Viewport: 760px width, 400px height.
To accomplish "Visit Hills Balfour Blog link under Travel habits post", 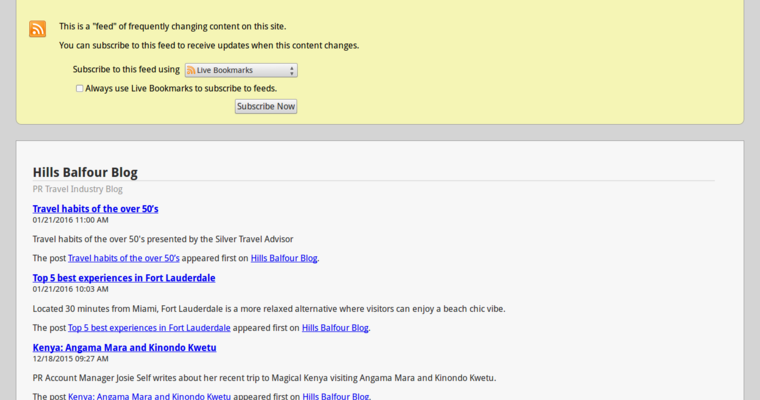I will pyautogui.click(x=284, y=258).
